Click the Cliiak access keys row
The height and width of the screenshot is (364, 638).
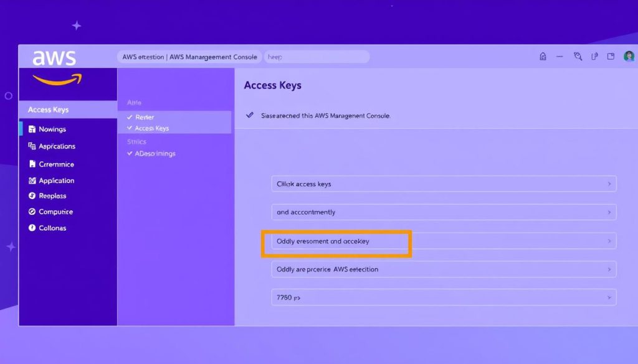(444, 184)
